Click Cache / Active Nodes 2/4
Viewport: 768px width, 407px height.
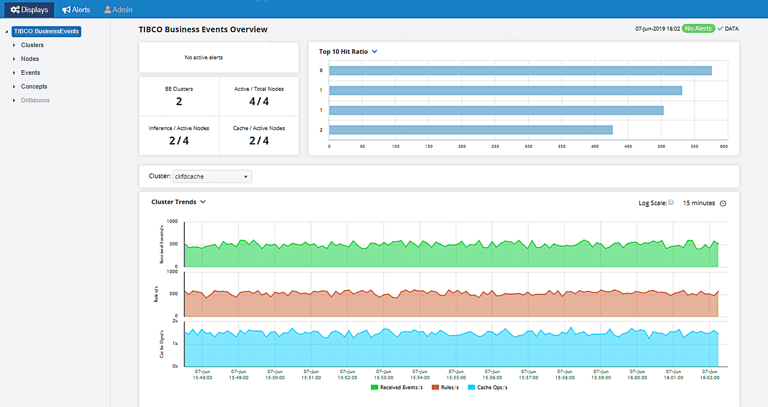point(259,141)
